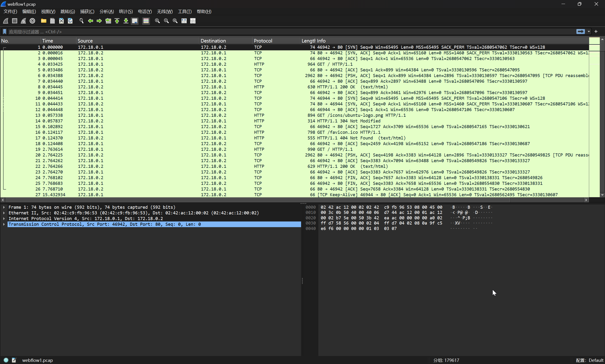Sort by the Protocol column header
This screenshot has width=605, height=364.
pyautogui.click(x=276, y=41)
